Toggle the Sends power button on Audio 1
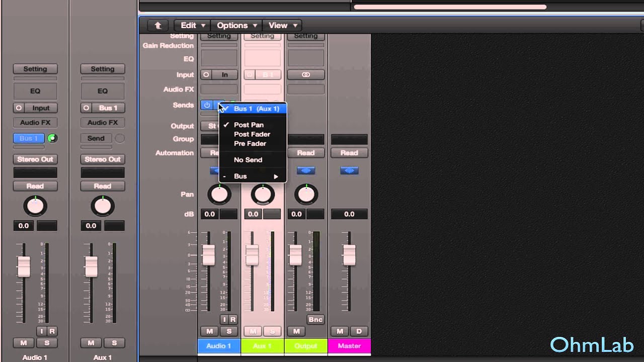The width and height of the screenshot is (644, 362). click(x=207, y=105)
